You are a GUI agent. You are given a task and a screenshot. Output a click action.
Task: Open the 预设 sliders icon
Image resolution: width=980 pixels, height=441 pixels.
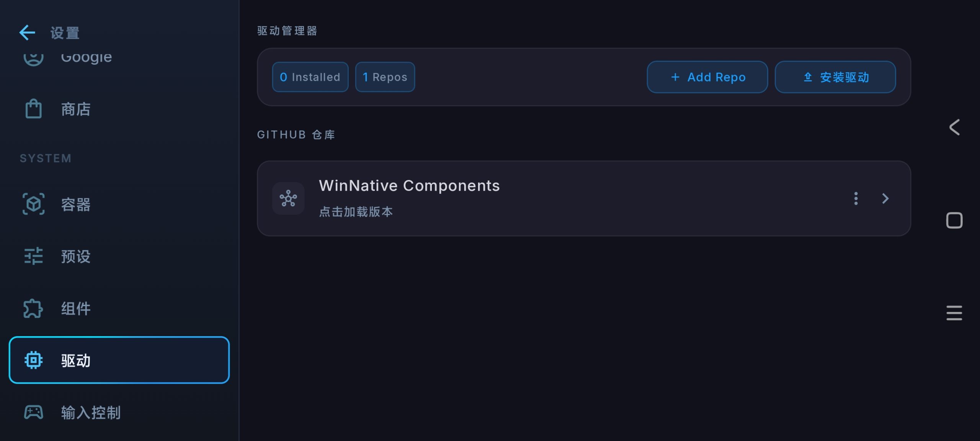click(34, 256)
